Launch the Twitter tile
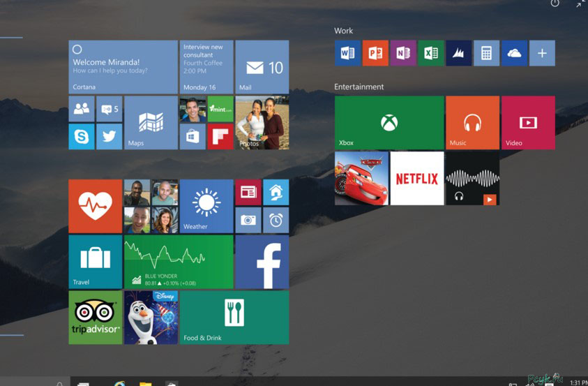The width and height of the screenshot is (588, 386). coord(109,137)
